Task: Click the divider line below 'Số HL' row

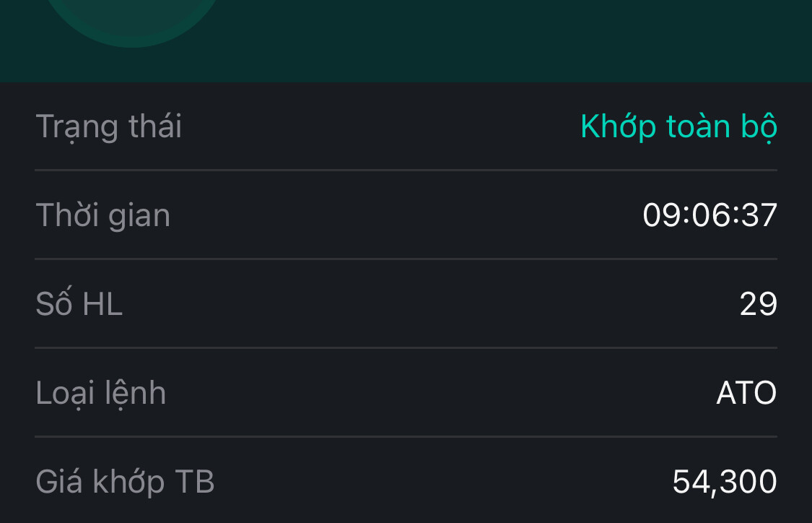Action: [x=406, y=347]
